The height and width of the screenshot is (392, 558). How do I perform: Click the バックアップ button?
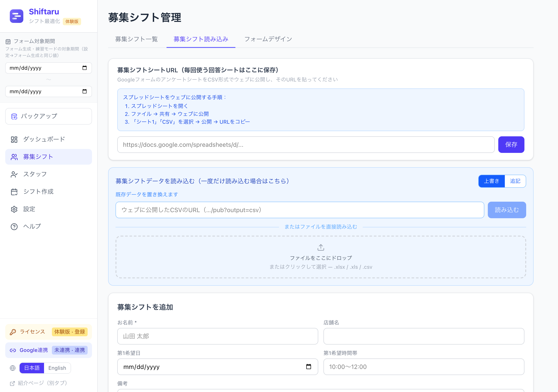pyautogui.click(x=49, y=116)
